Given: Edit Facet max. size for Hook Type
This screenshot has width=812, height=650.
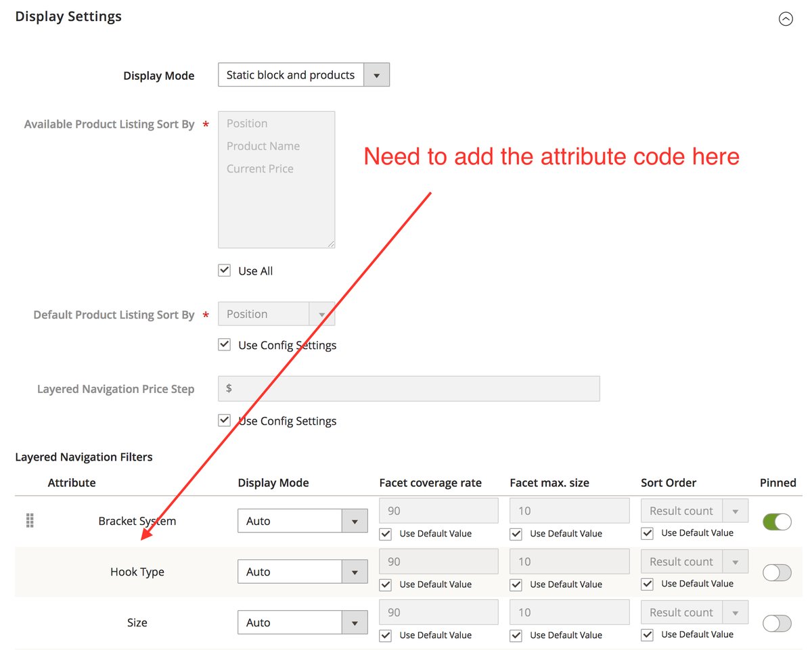Looking at the screenshot, I should click(569, 561).
